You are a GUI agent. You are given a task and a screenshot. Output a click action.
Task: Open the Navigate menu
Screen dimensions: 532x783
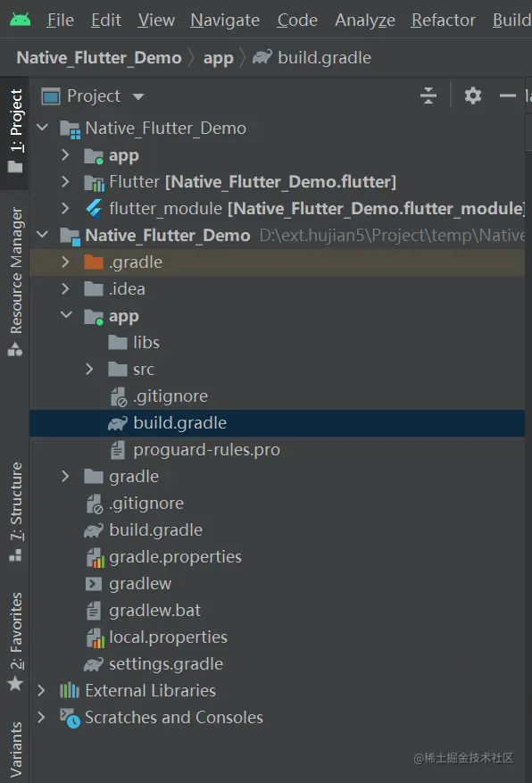click(x=225, y=20)
